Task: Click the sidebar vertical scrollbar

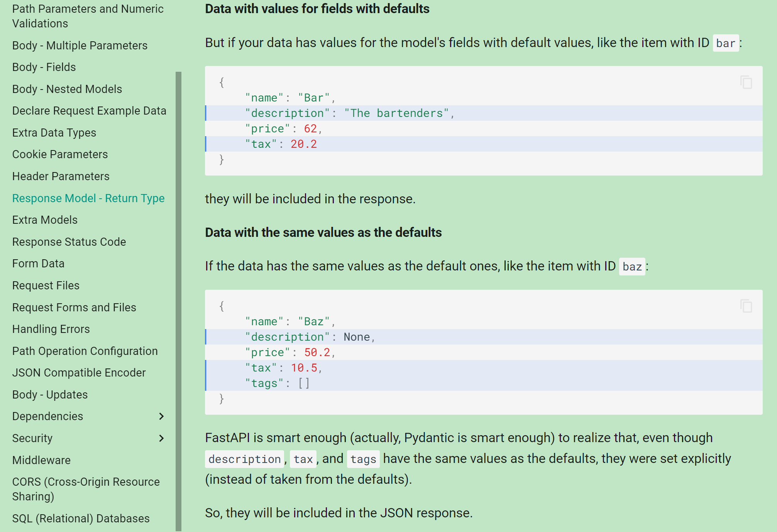Action: pos(178,301)
